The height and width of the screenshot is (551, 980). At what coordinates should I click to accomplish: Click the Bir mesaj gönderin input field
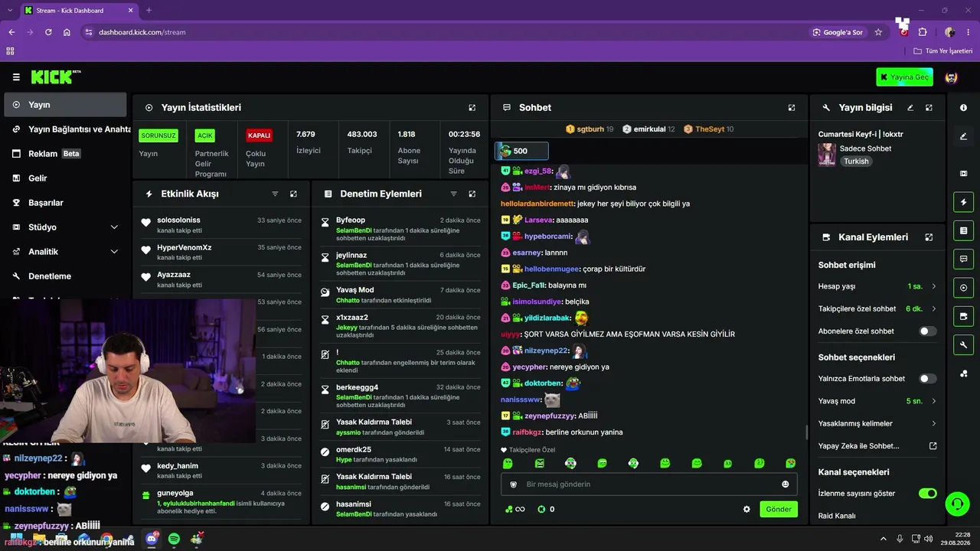649,484
